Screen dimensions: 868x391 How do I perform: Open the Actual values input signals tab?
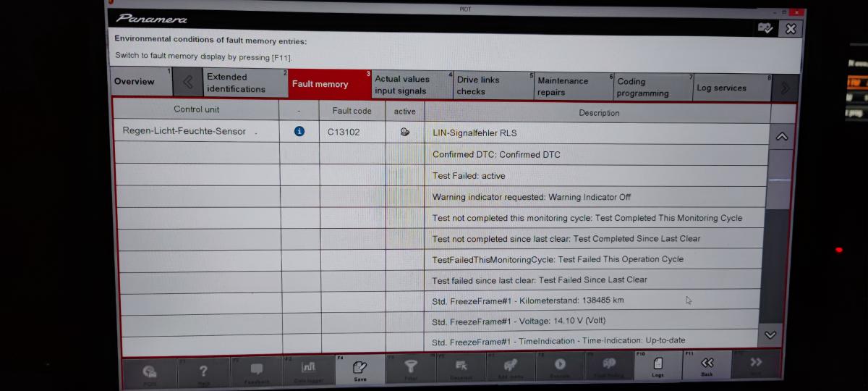[x=402, y=85]
